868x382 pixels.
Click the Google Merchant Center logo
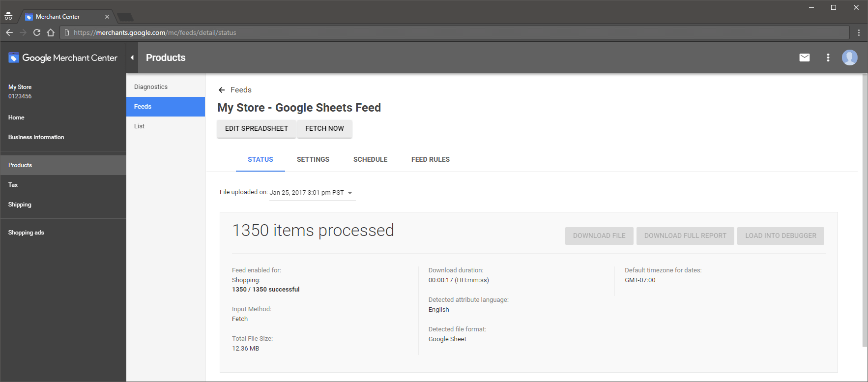(x=63, y=58)
